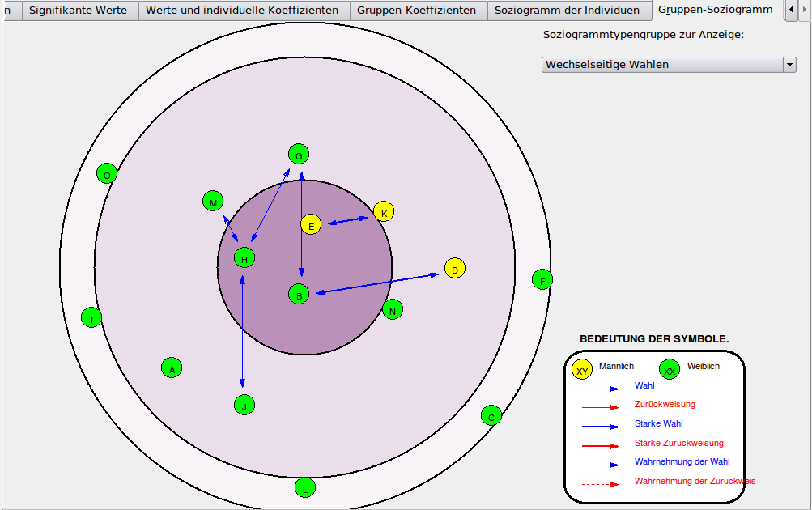
Task: Open Werte und individuelle Koeffizienten tab
Action: [x=243, y=11]
